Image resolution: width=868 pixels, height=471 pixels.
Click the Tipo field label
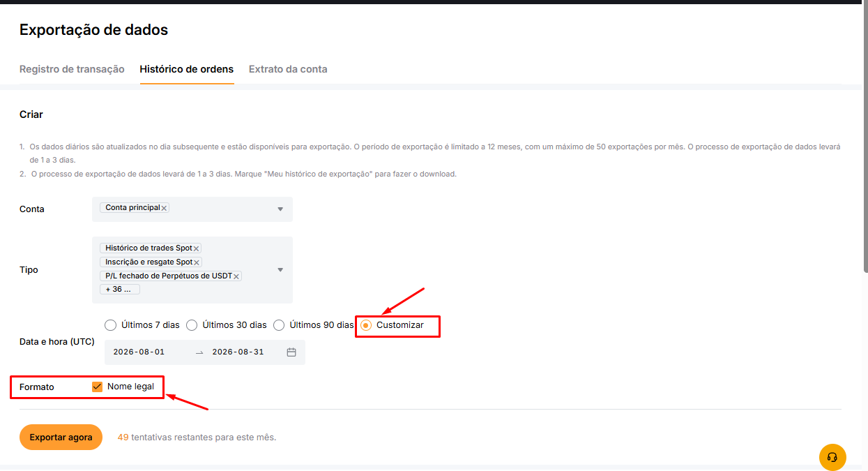click(x=29, y=270)
